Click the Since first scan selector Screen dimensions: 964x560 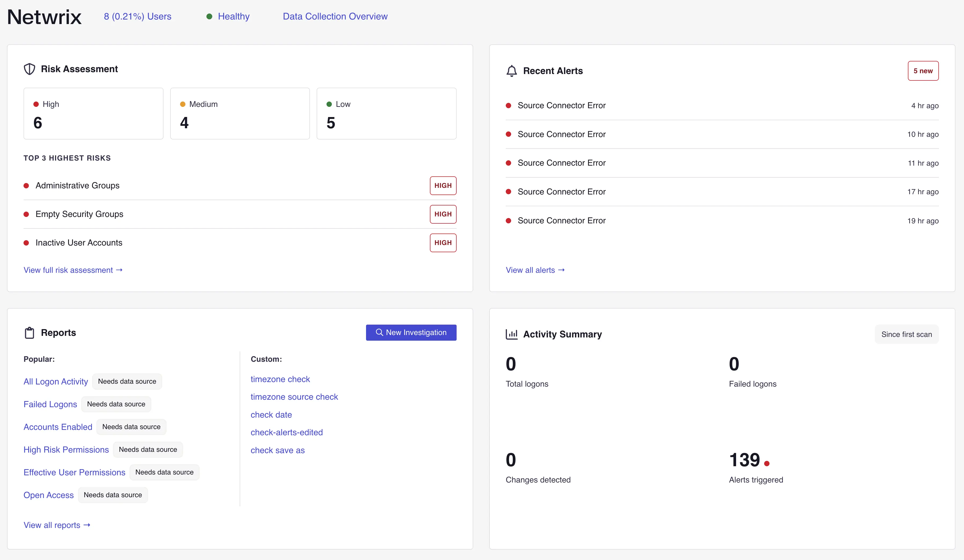coord(907,334)
